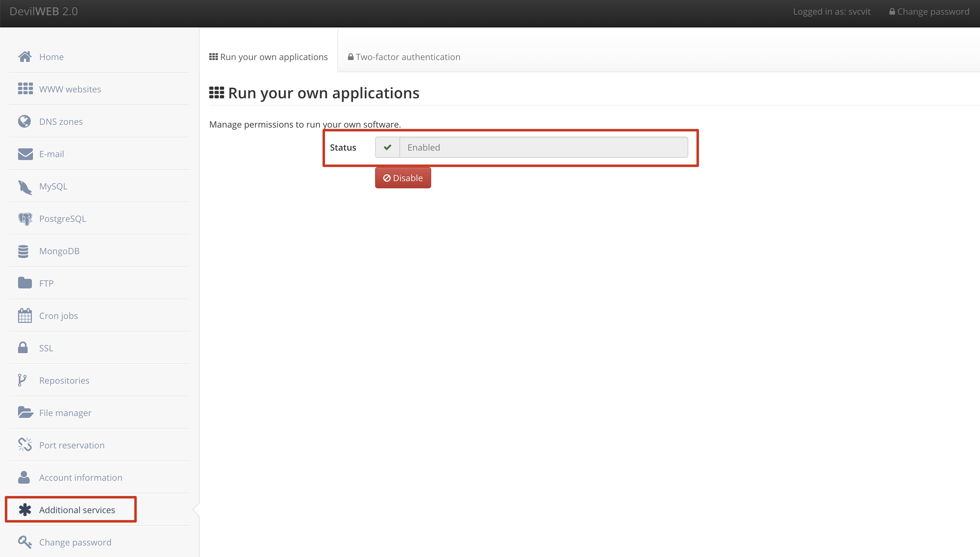Image resolution: width=980 pixels, height=557 pixels.
Task: Click the MongoDB database icon
Action: pyautogui.click(x=23, y=251)
